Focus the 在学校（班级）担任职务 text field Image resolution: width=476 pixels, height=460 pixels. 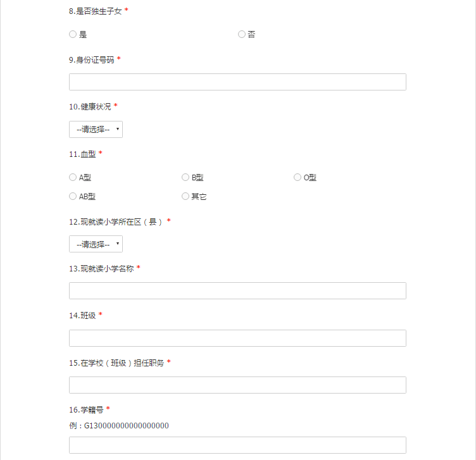click(x=237, y=385)
